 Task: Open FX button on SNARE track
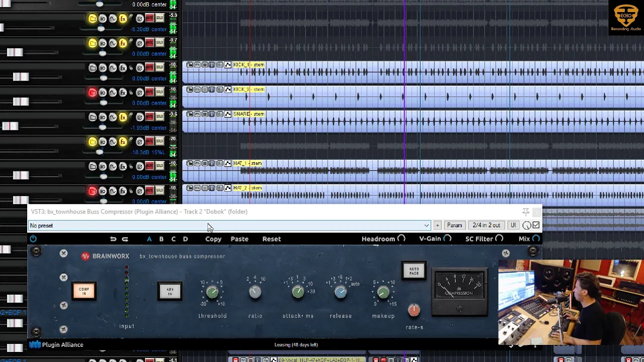(123, 117)
